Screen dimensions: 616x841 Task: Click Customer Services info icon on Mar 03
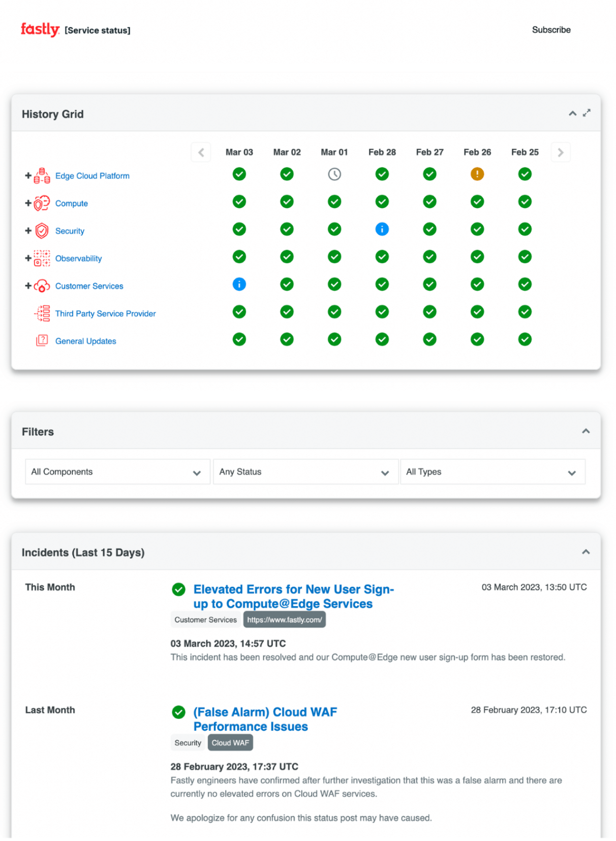pos(239,284)
